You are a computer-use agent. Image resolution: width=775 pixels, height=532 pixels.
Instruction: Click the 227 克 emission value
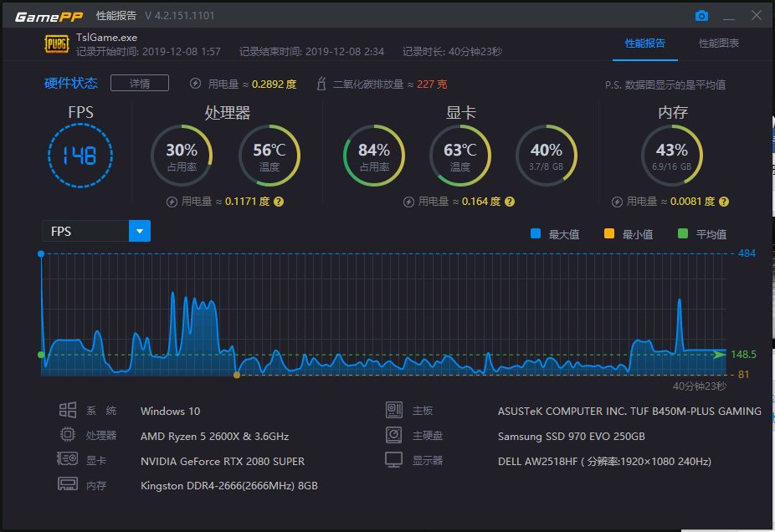432,84
